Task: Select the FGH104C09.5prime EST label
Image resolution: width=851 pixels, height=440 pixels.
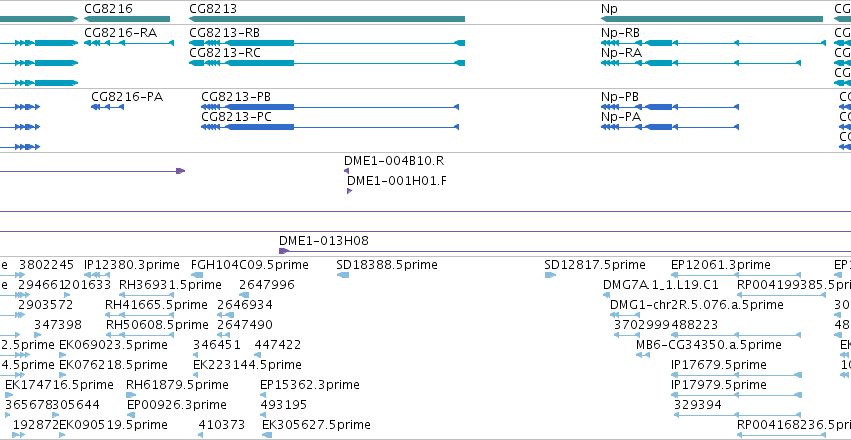Action: (250, 265)
